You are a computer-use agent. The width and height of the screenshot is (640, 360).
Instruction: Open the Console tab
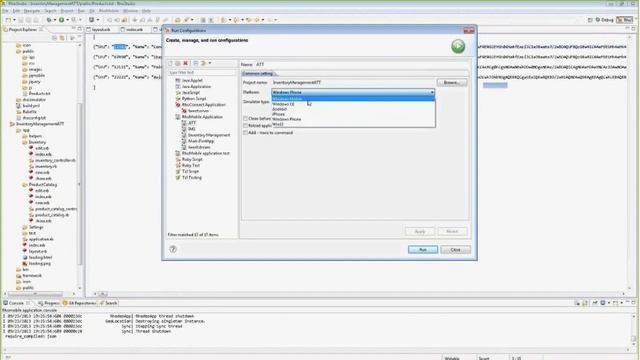pos(16,303)
